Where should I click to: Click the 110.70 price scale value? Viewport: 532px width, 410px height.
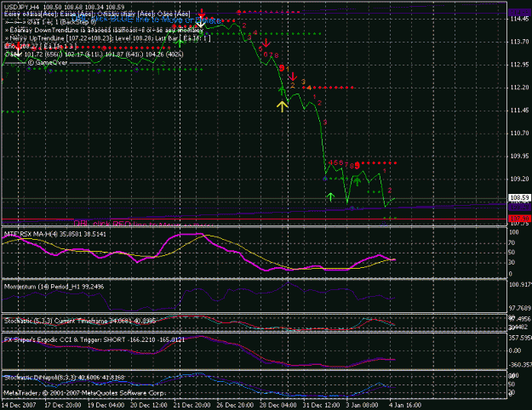[x=519, y=133]
